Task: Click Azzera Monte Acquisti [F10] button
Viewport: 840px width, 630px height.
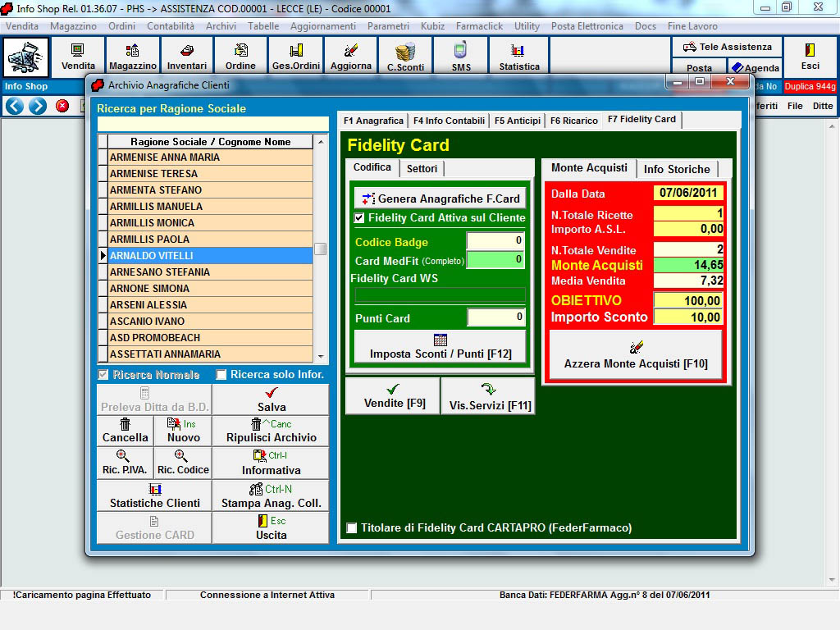Action: click(x=635, y=355)
